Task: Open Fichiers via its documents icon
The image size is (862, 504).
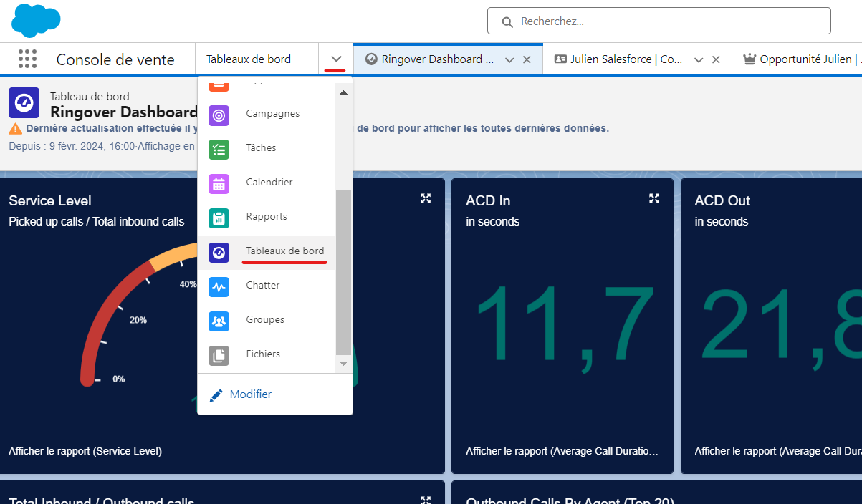Action: pyautogui.click(x=219, y=355)
